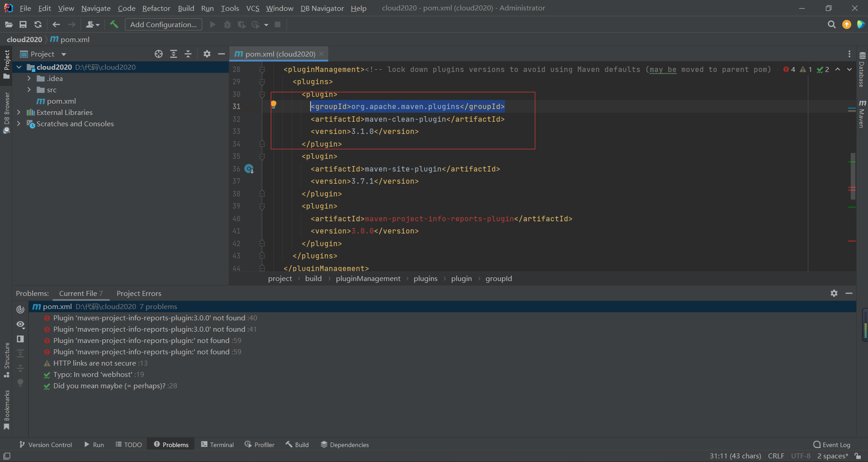Click the Save All toolbar icon
Viewport: 868px width, 462px height.
pyautogui.click(x=23, y=24)
